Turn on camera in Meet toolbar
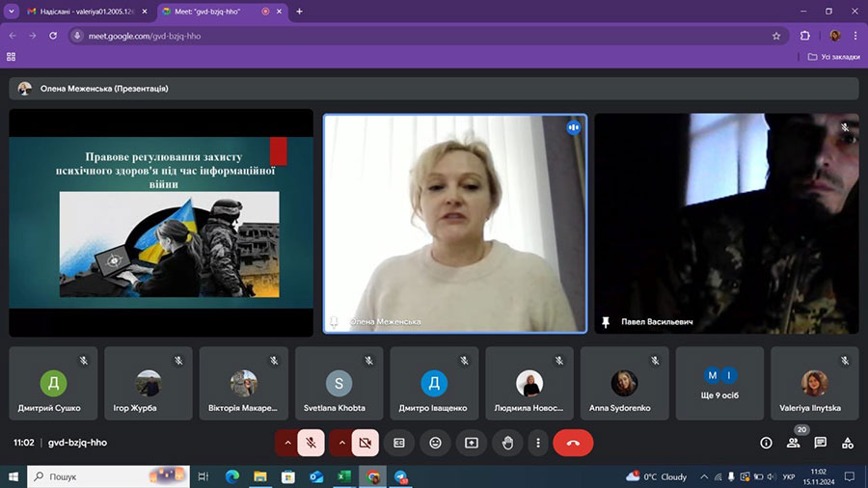This screenshot has width=868, height=488. coord(365,443)
